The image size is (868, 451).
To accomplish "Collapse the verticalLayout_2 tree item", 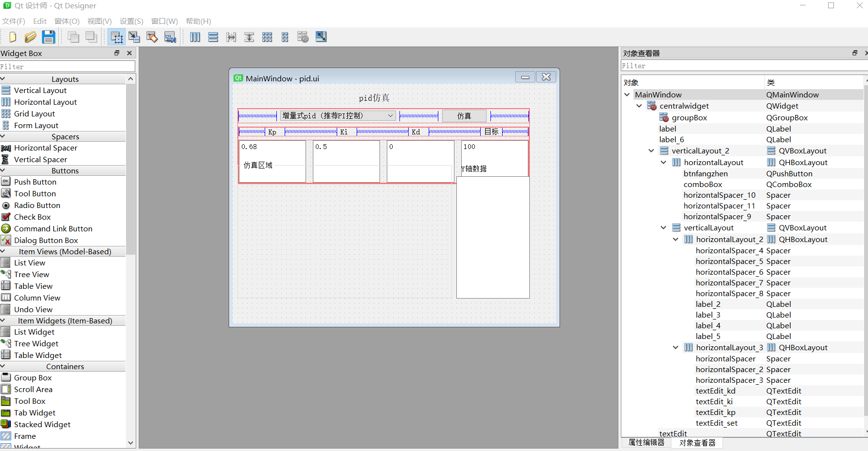I will point(651,150).
